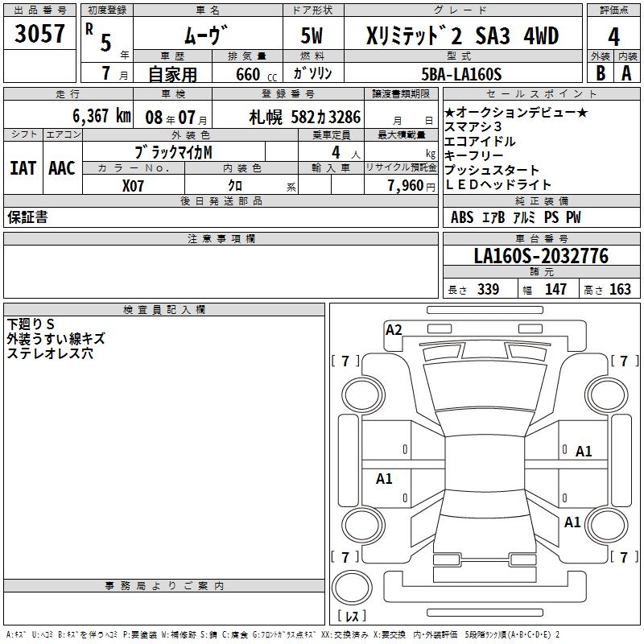Click exterior grade B under 外装
The width and height of the screenshot is (644, 644).
point(601,73)
